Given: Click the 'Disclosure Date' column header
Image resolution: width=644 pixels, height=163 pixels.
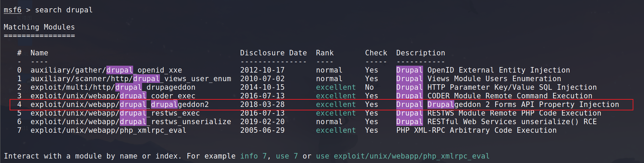Looking at the screenshot, I should click(273, 53).
